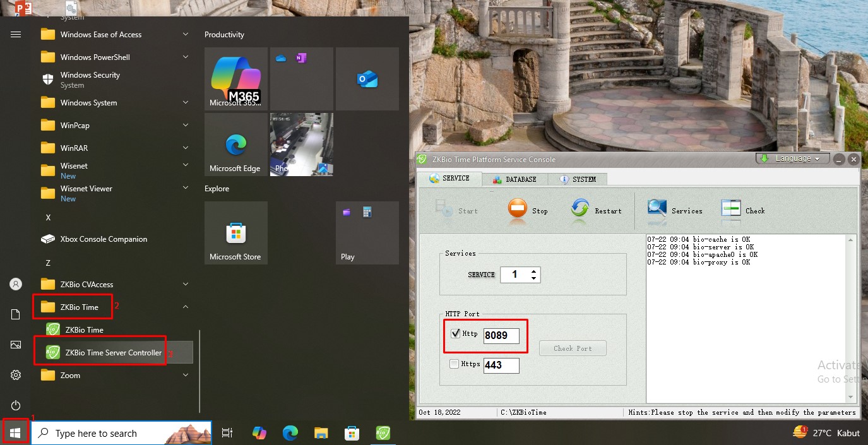Expand the WinPcap folder
The height and width of the screenshot is (445, 868).
186,125
